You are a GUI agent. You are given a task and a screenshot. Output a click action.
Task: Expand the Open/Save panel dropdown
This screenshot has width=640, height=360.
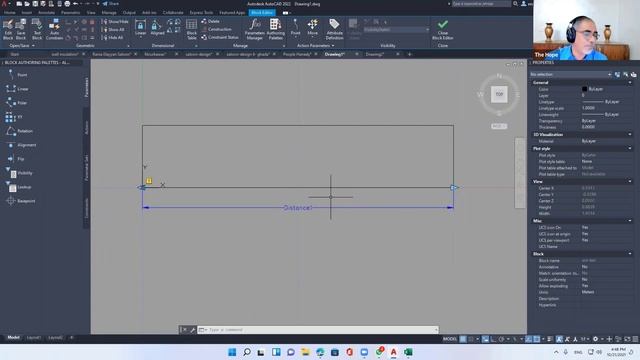click(x=22, y=46)
